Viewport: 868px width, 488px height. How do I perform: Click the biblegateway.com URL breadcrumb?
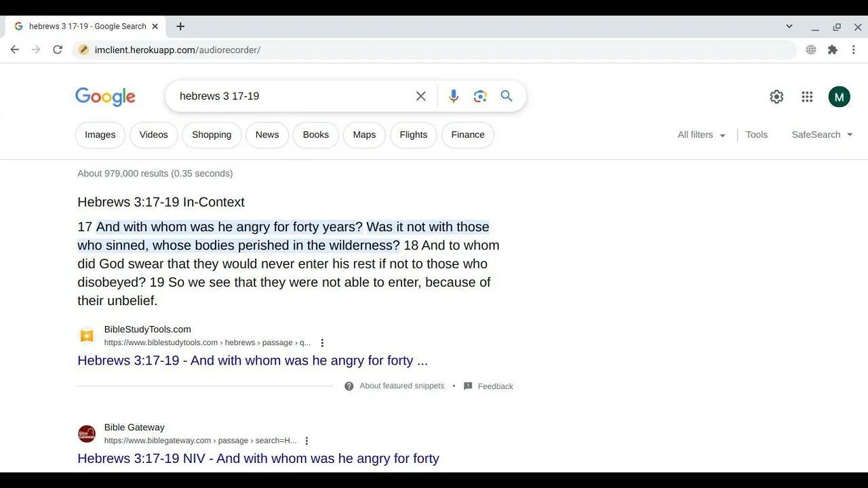[200, 441]
